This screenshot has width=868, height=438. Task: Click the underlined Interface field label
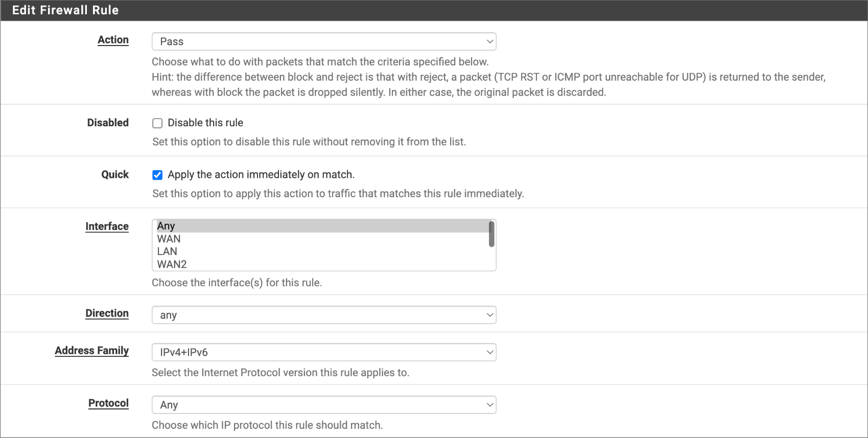pos(107,226)
